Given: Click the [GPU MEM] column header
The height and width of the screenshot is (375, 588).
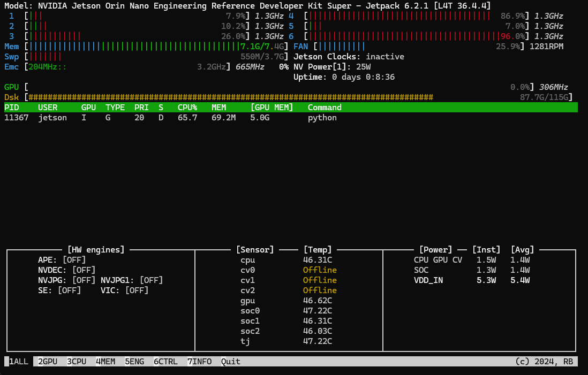Looking at the screenshot, I should [272, 108].
